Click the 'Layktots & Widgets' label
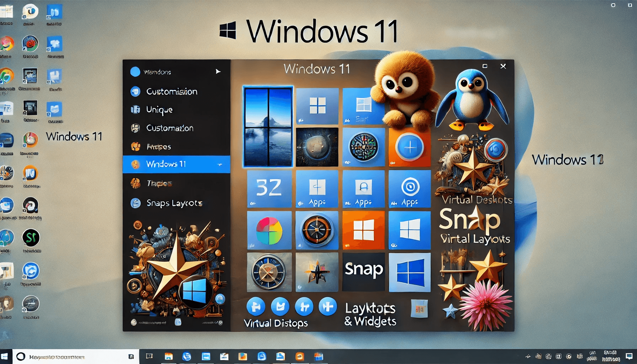 pos(370,315)
